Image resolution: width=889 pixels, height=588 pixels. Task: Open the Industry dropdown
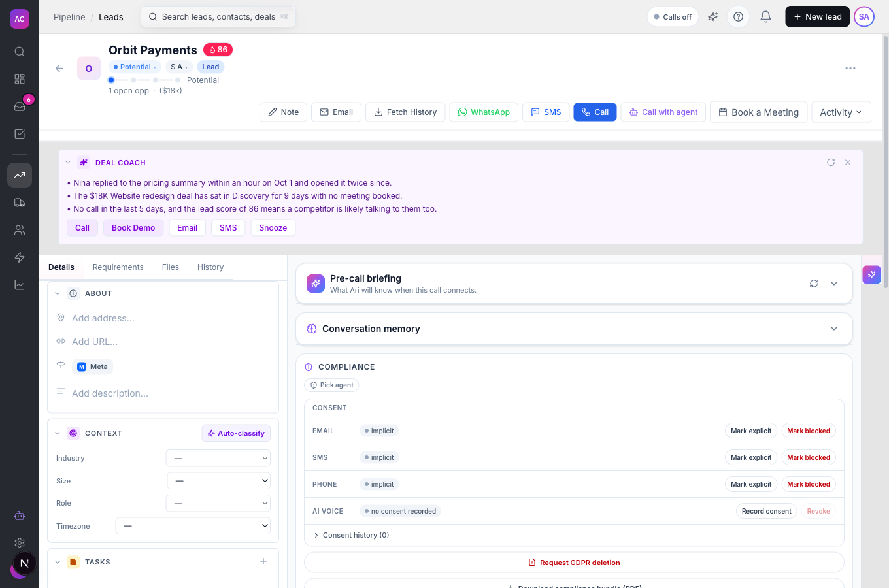(x=218, y=459)
